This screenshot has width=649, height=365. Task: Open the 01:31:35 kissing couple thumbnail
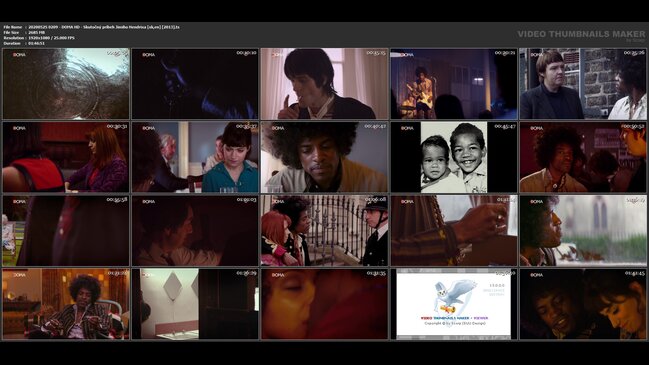[324, 304]
